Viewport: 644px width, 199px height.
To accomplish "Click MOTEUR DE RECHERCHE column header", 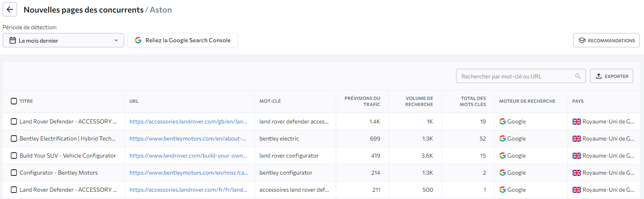I will [x=527, y=101].
